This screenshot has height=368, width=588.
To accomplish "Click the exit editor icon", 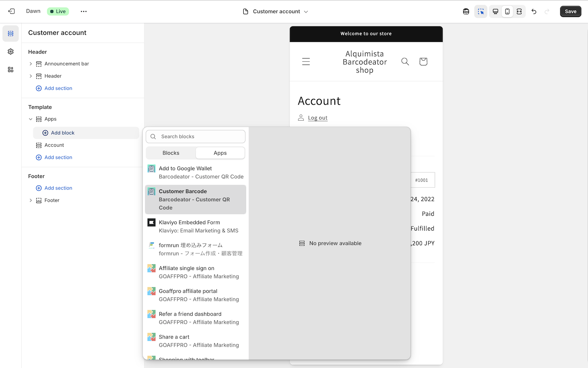I will point(11,11).
